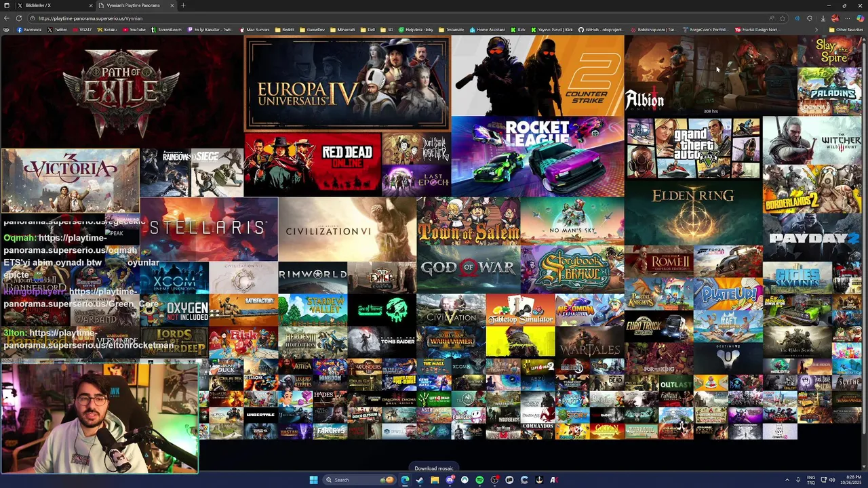This screenshot has width=868, height=488.
Task: Open the Dell bookmarks folder
Action: pos(367,30)
